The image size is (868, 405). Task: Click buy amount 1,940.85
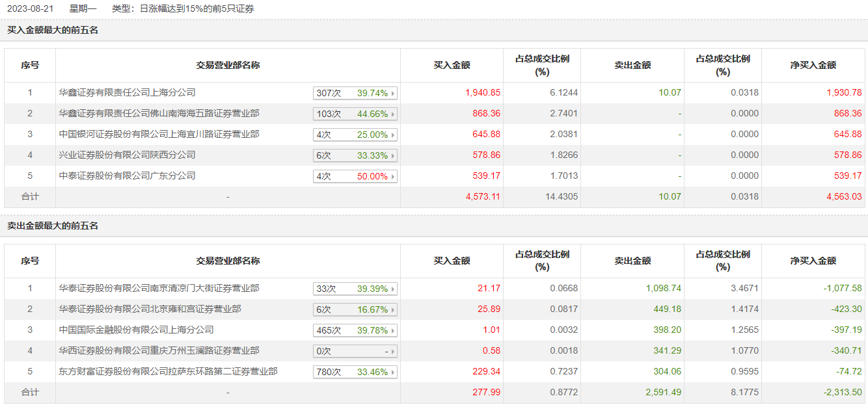(x=483, y=93)
